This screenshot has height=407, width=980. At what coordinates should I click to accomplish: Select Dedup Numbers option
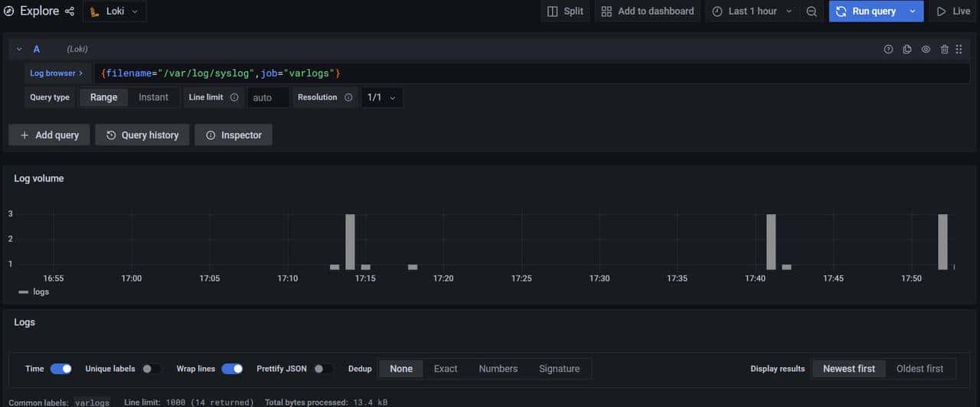[498, 369]
